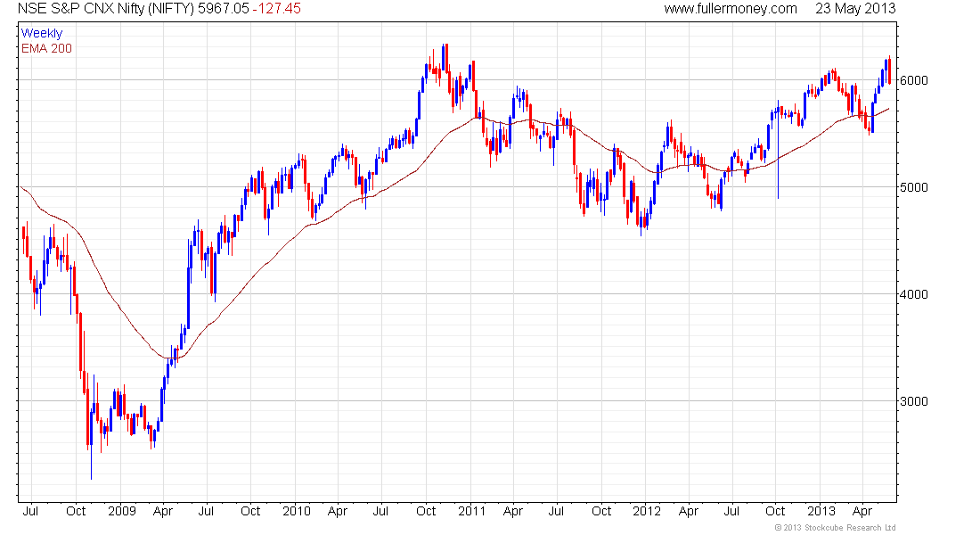Click the 2009 year label on time axis
The height and width of the screenshot is (535, 980).
point(122,511)
